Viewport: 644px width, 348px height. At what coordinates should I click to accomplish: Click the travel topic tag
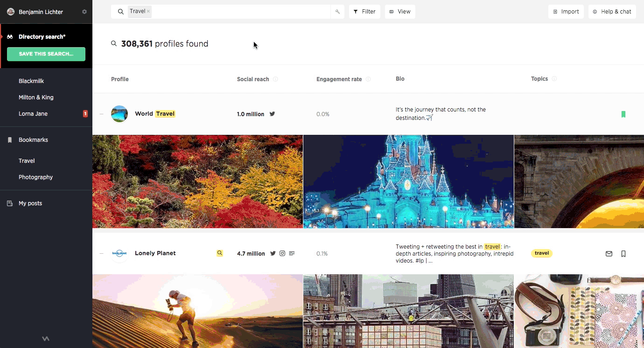pos(542,253)
